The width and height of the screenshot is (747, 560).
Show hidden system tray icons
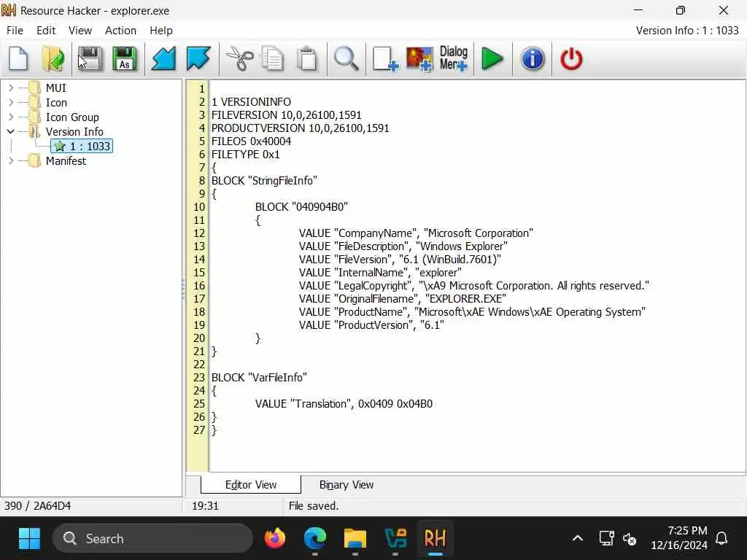(x=578, y=539)
